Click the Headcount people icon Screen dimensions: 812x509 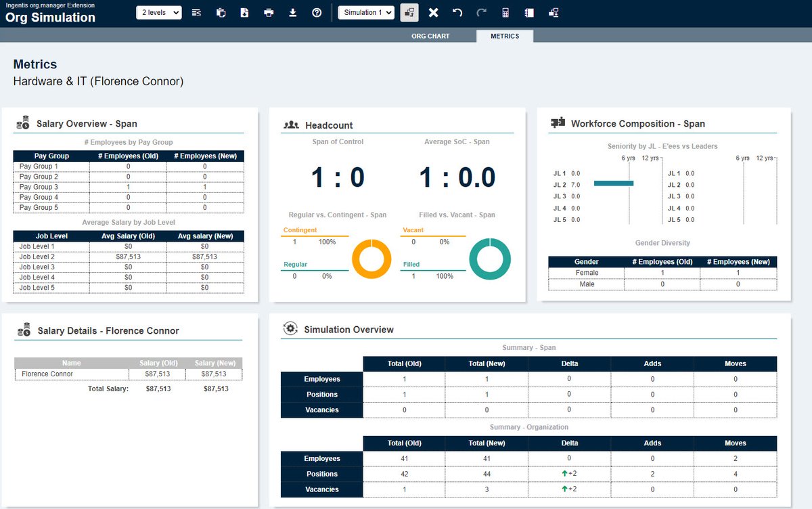click(x=291, y=125)
